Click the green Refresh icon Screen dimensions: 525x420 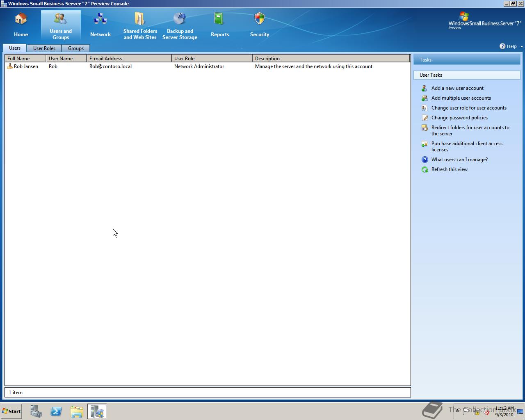[x=425, y=169]
